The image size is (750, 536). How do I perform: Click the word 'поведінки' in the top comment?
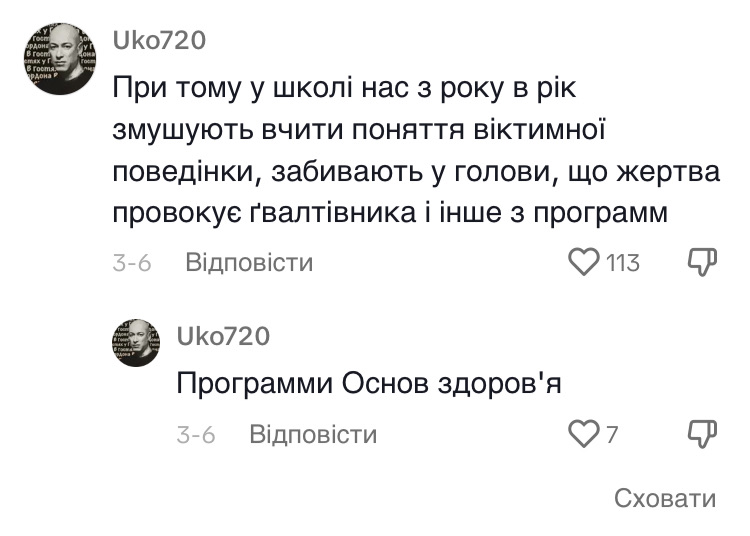click(x=175, y=172)
